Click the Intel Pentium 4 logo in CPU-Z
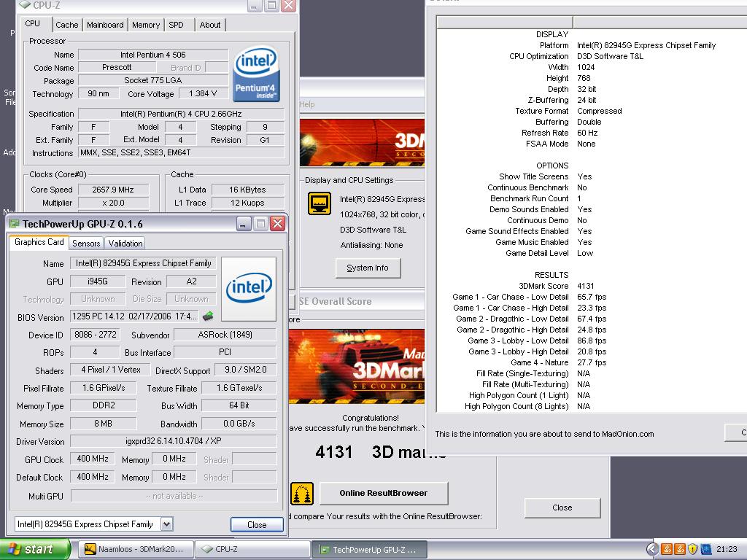 coord(256,74)
